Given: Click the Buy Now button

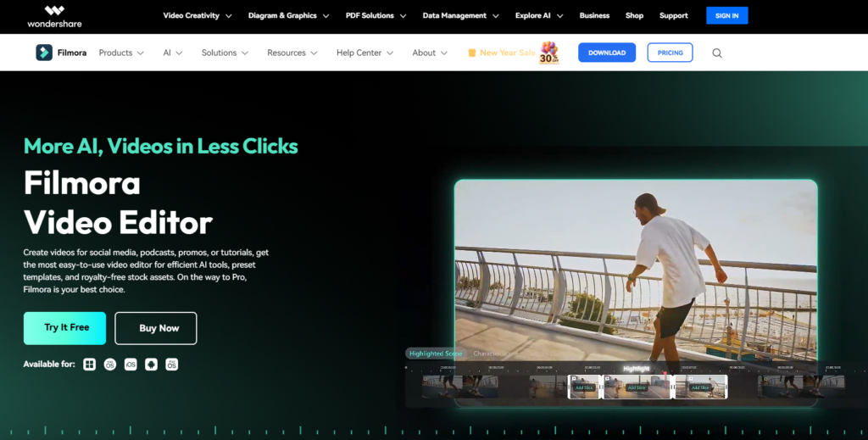Looking at the screenshot, I should [x=156, y=328].
